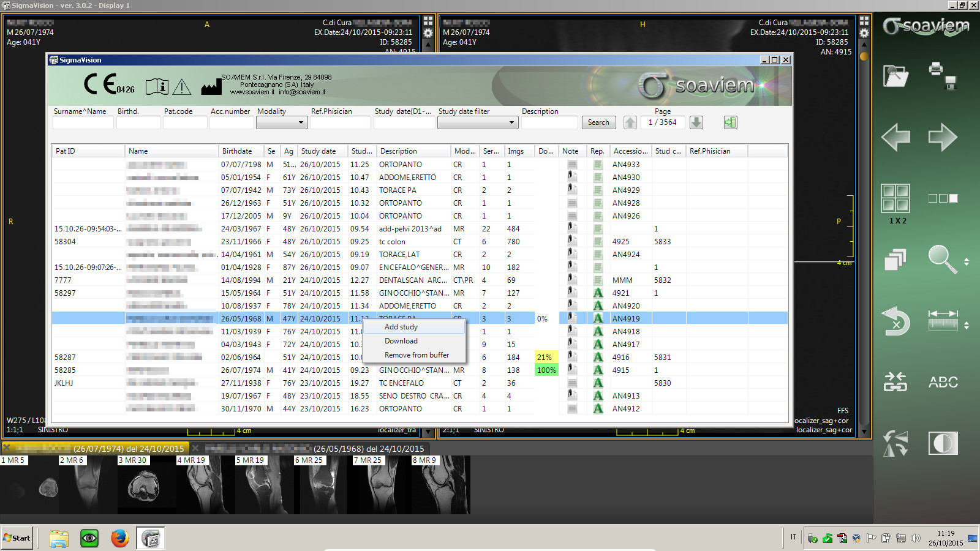Click the volume tray icon
Viewport: 980px width, 551px height.
915,538
